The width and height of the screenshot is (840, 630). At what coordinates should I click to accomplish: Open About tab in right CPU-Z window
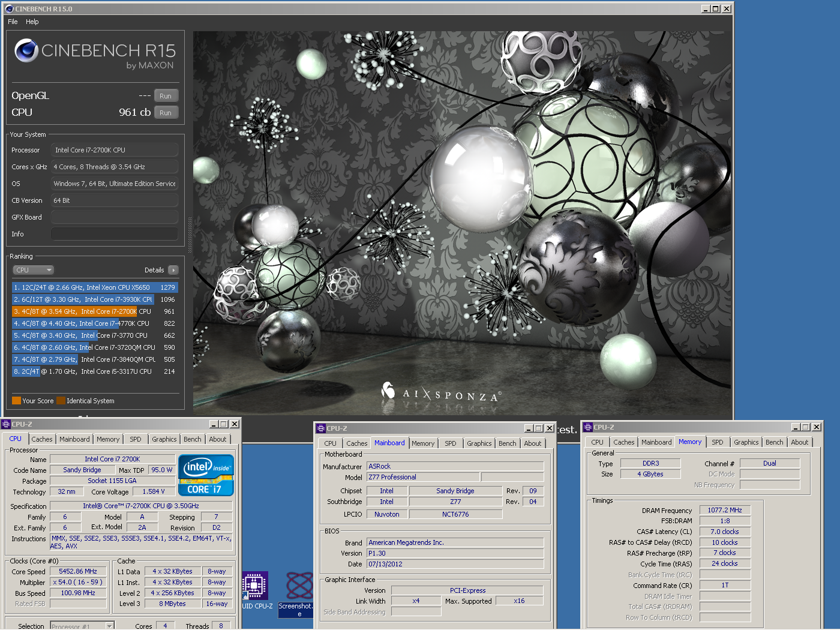click(800, 442)
